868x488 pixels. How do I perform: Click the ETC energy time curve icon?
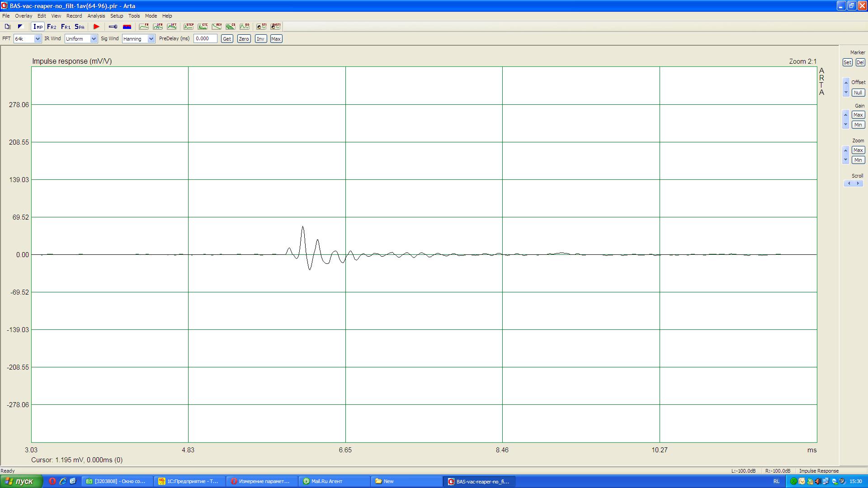(203, 27)
